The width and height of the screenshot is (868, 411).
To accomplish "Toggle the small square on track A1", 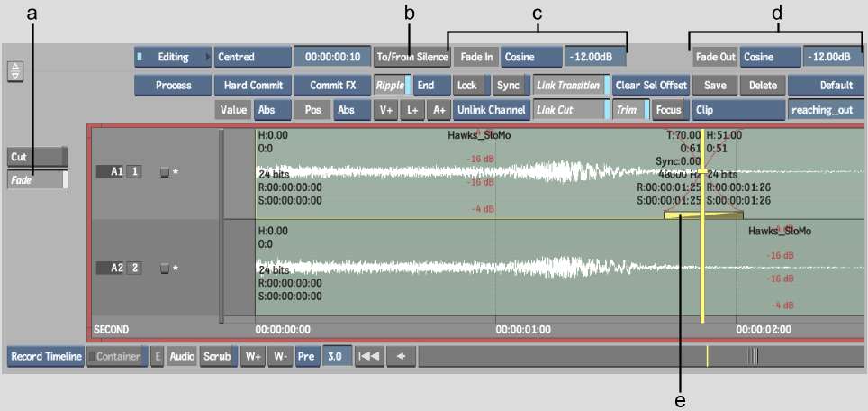I will (164, 171).
